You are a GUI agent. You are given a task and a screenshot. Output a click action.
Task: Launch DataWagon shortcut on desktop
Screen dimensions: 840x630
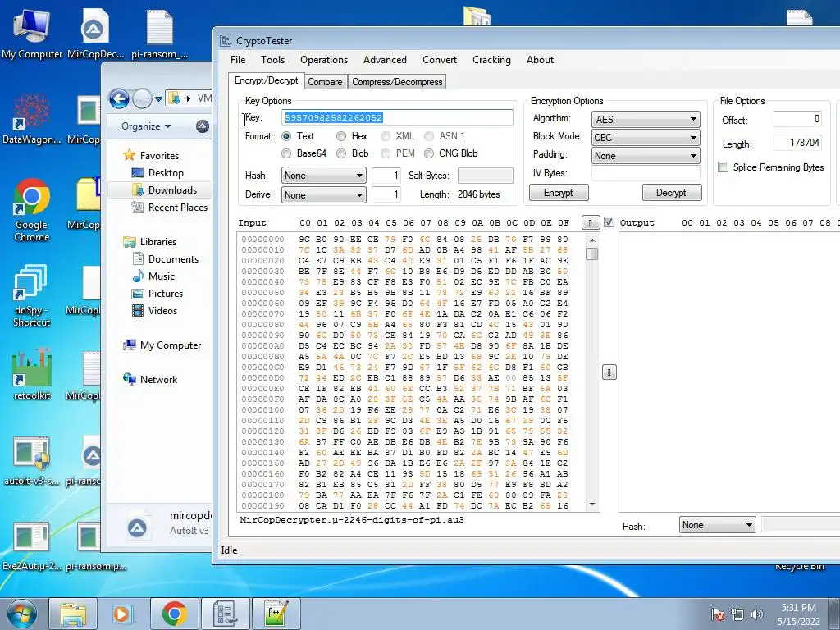(x=32, y=119)
